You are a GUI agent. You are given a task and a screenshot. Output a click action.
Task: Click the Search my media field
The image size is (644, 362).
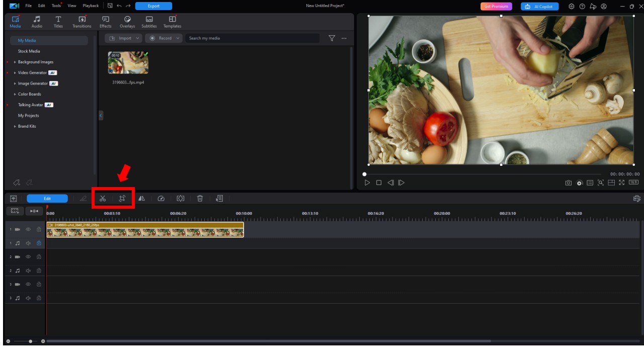[x=252, y=38]
